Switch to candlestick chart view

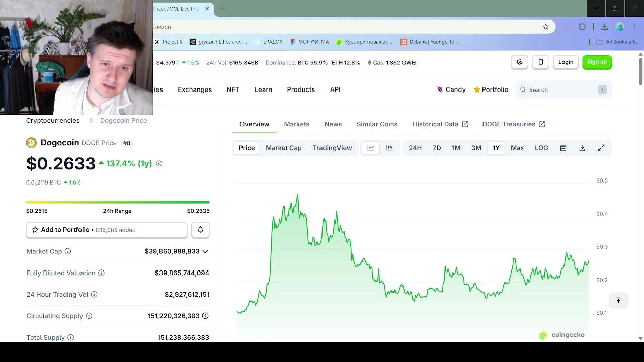(389, 148)
